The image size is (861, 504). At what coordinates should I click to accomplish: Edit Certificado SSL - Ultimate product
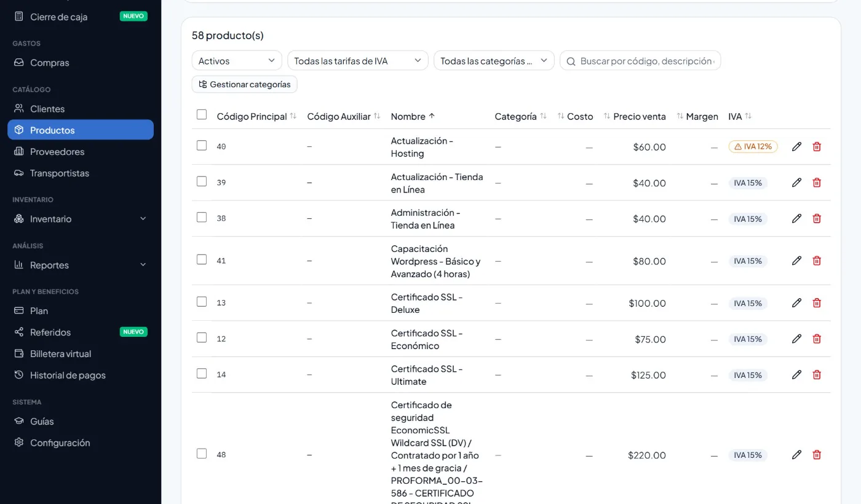pyautogui.click(x=796, y=374)
